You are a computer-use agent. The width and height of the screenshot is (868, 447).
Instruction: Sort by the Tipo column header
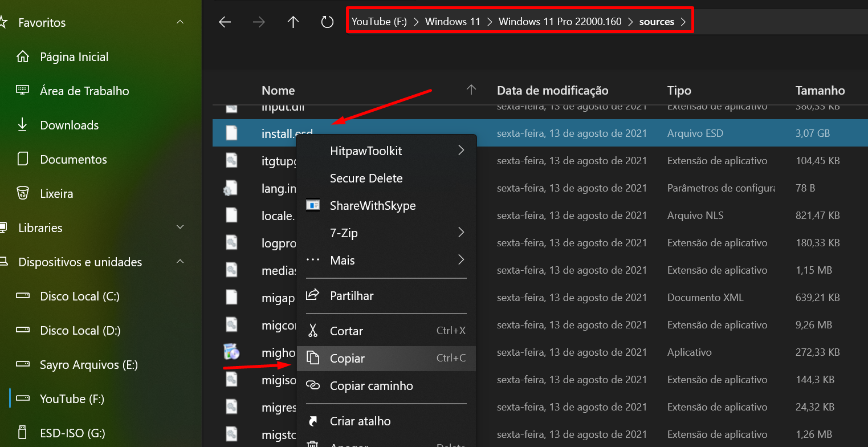(679, 90)
